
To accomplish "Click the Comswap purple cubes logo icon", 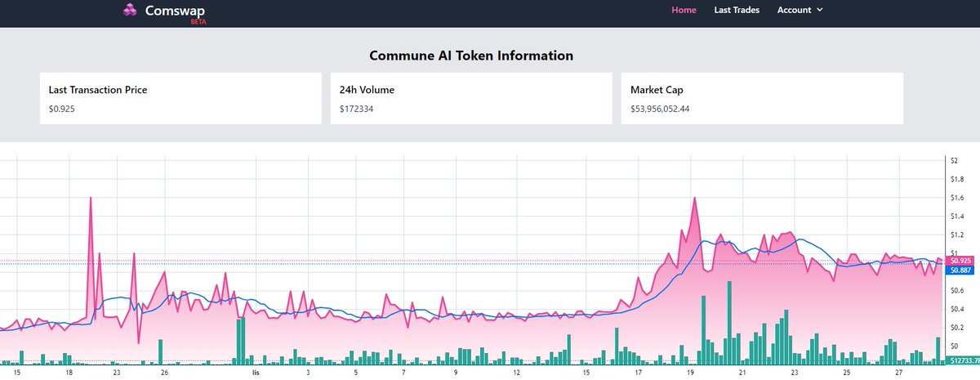I will click(130, 11).
